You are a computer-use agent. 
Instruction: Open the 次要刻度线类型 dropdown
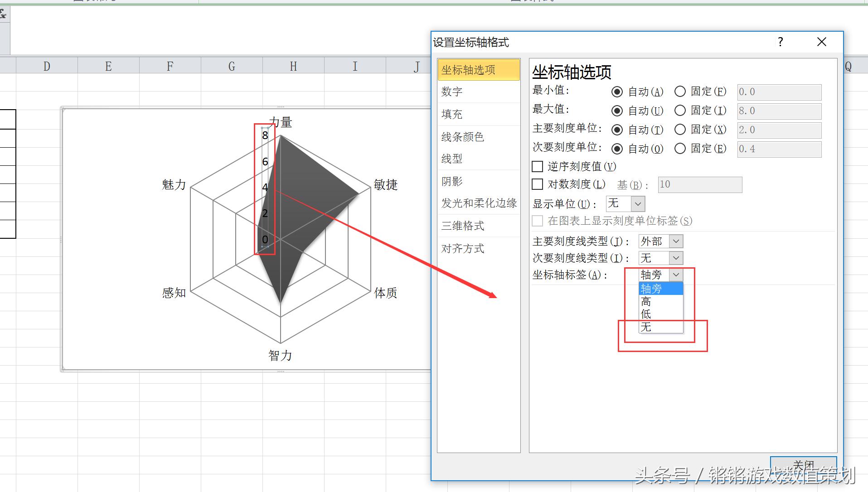[x=675, y=258]
